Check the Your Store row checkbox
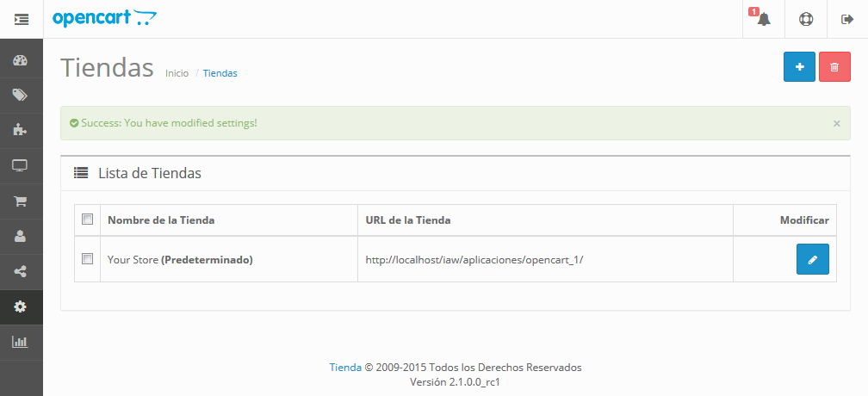Image resolution: width=868 pixels, height=396 pixels. click(x=87, y=258)
